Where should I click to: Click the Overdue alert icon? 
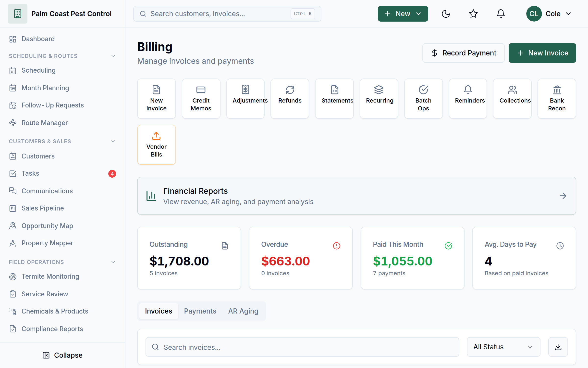[337, 246]
